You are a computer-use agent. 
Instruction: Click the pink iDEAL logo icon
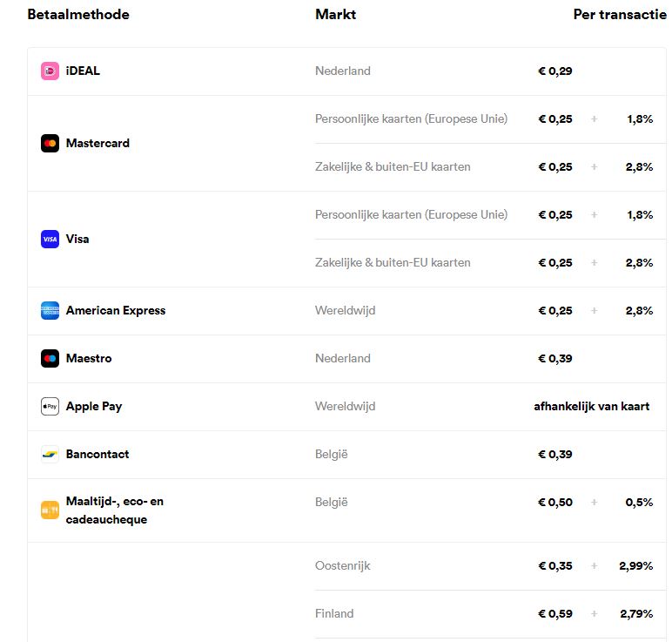click(50, 71)
